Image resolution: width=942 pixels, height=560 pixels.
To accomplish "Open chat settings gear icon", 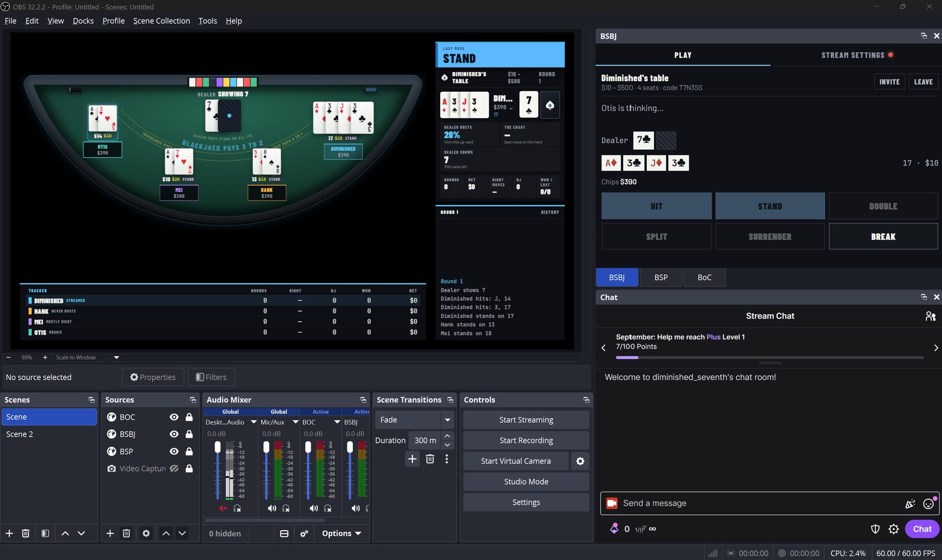I will click(x=894, y=529).
